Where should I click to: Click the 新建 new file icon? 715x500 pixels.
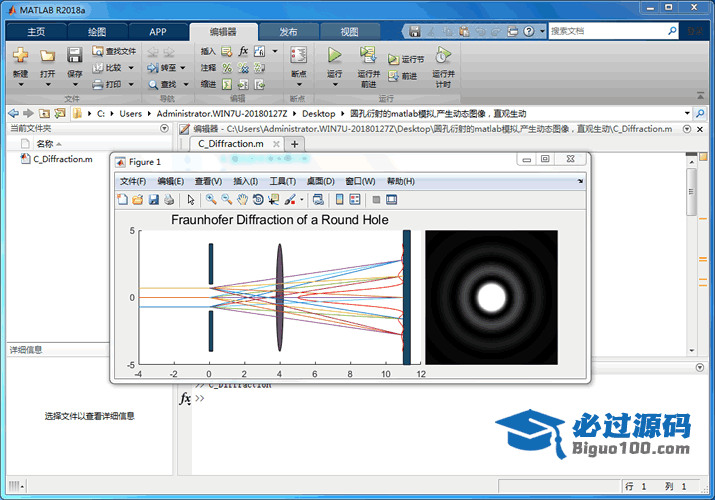tap(21, 56)
